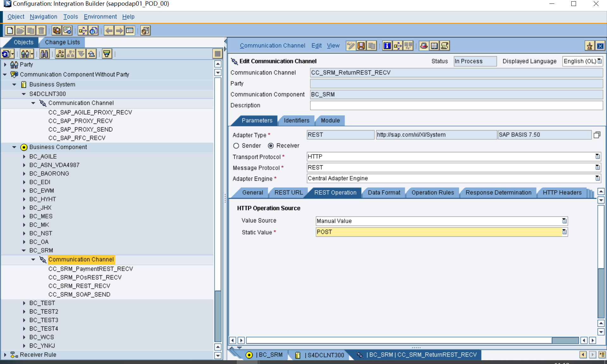Click the open book icon in channel toolbar
This screenshot has width=607, height=364.
434,46
